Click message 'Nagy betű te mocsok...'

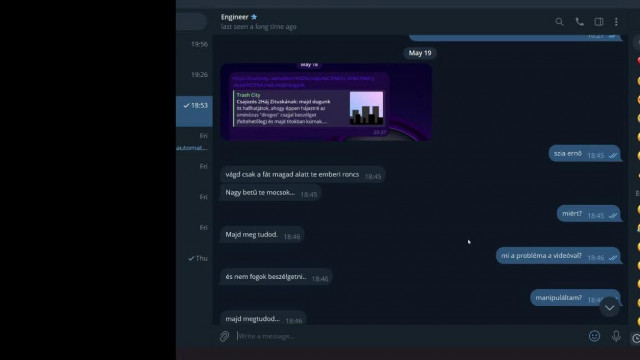click(x=271, y=193)
